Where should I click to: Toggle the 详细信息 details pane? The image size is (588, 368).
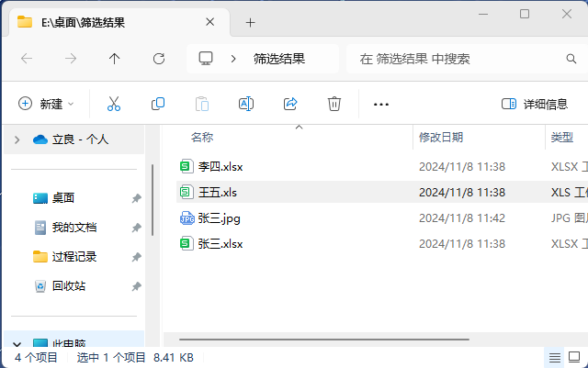(x=535, y=104)
